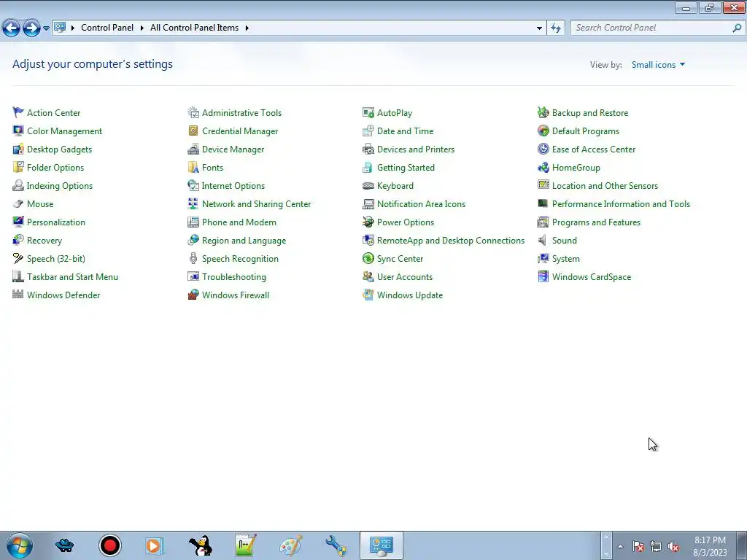747x560 pixels.
Task: Open the Ease of Access Center link
Action: (x=594, y=149)
